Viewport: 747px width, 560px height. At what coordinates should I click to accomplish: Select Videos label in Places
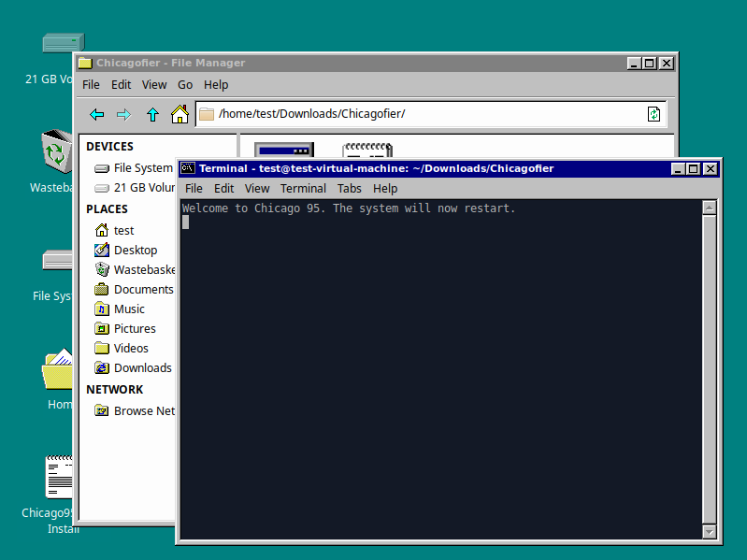[131, 348]
